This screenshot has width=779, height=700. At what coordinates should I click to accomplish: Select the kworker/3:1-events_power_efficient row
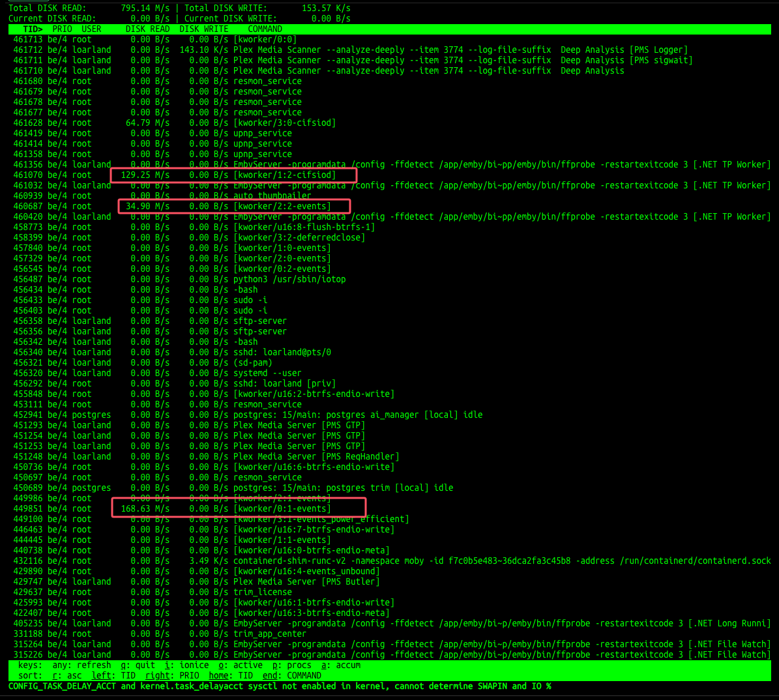(x=390, y=519)
